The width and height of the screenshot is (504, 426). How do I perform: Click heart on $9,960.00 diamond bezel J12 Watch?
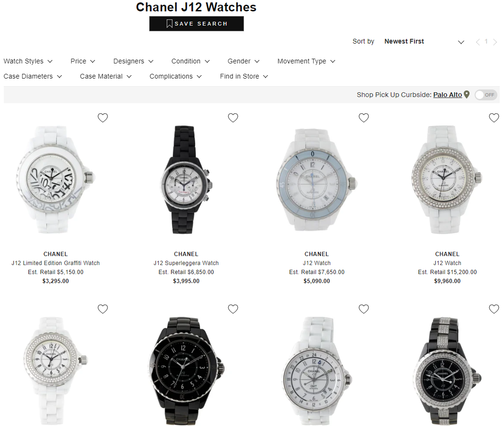[x=494, y=118]
